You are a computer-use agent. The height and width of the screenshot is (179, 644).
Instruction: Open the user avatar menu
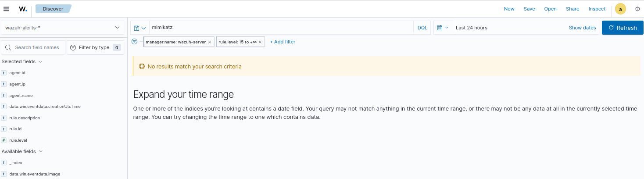[620, 9]
